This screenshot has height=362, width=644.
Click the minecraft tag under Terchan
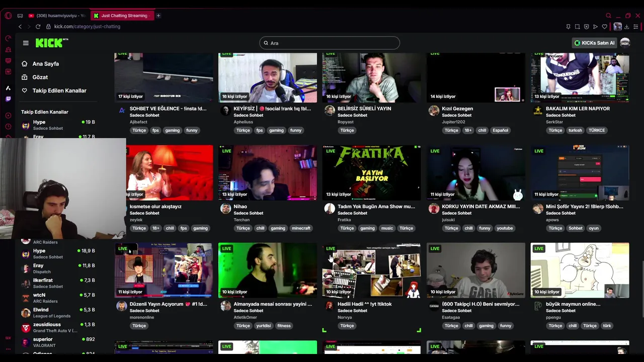pyautogui.click(x=301, y=228)
